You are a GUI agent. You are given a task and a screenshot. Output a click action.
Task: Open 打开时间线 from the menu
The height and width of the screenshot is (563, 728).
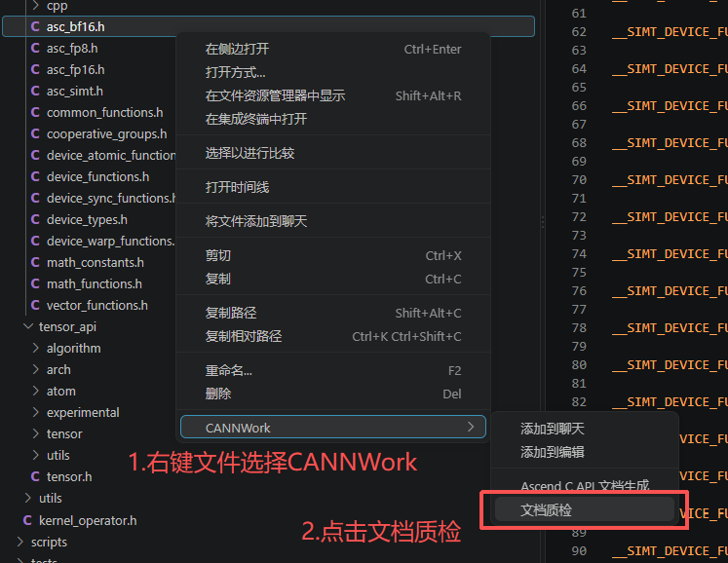[333, 187]
